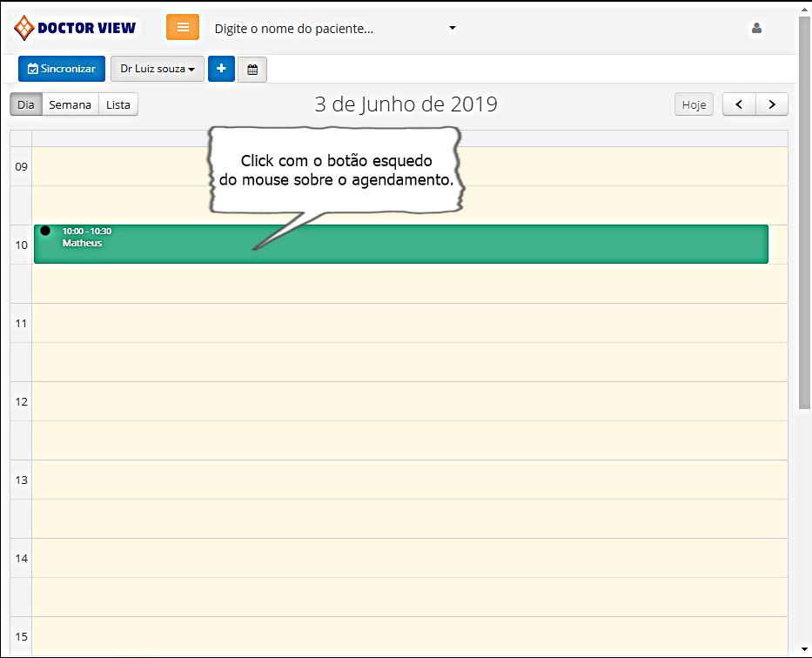
Task: Click the blue plus add appointment icon
Action: (221, 69)
